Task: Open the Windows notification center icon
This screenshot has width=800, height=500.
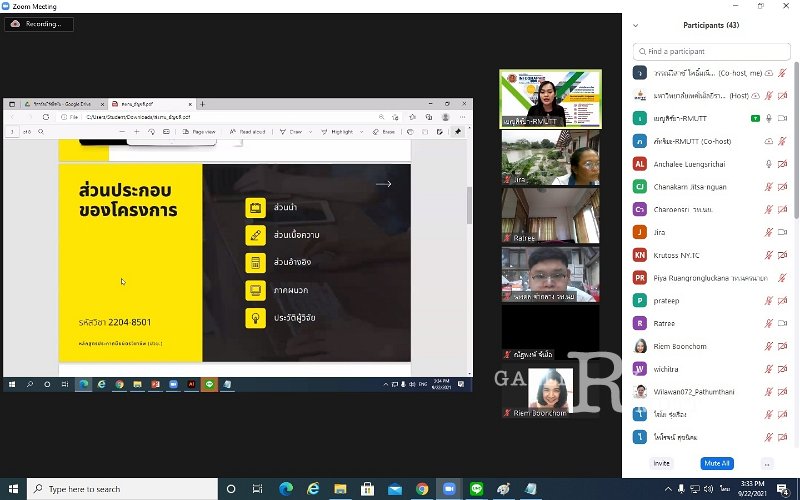Action: (782, 489)
